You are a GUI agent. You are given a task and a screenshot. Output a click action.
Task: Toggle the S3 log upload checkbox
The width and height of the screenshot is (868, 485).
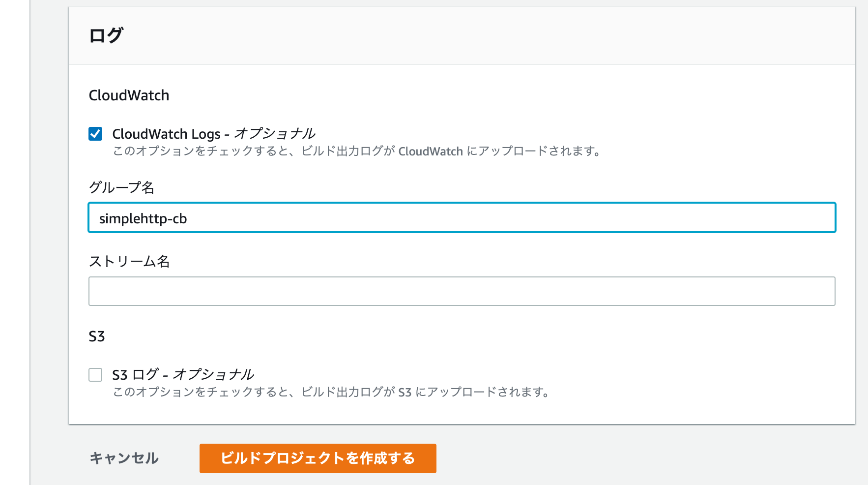click(x=95, y=374)
